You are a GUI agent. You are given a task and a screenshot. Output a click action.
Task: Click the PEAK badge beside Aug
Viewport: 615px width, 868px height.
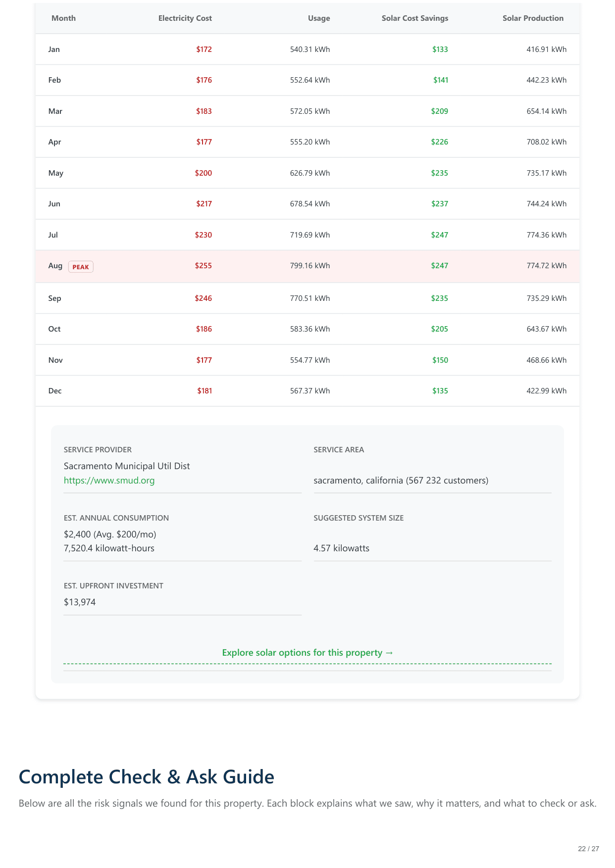(81, 267)
